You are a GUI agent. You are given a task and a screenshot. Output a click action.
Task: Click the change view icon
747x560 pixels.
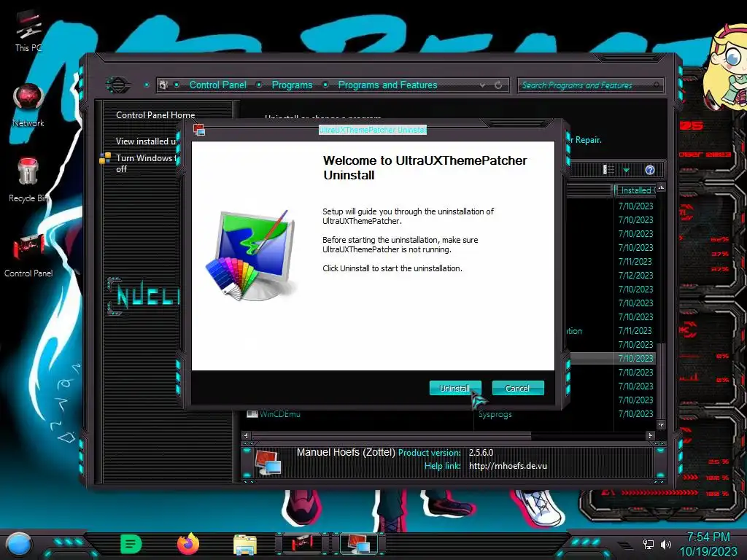(x=608, y=169)
